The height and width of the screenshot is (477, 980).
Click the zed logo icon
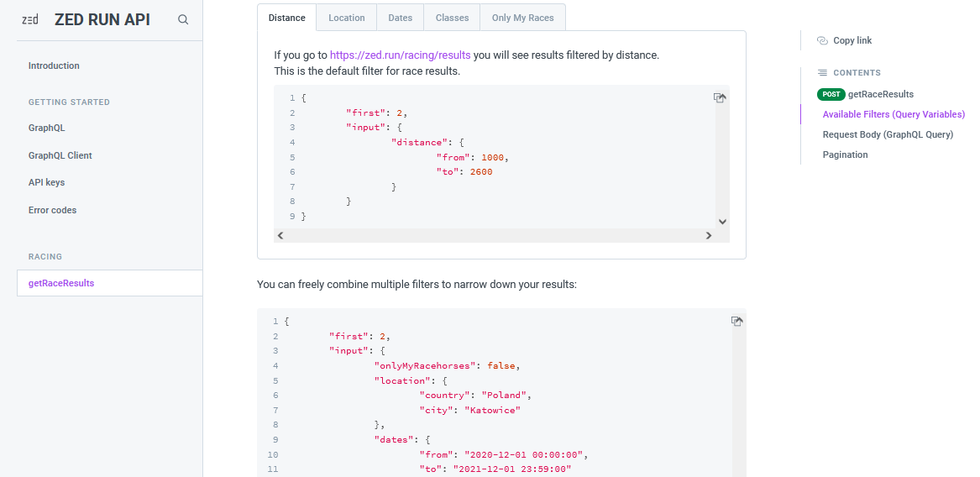pyautogui.click(x=30, y=20)
